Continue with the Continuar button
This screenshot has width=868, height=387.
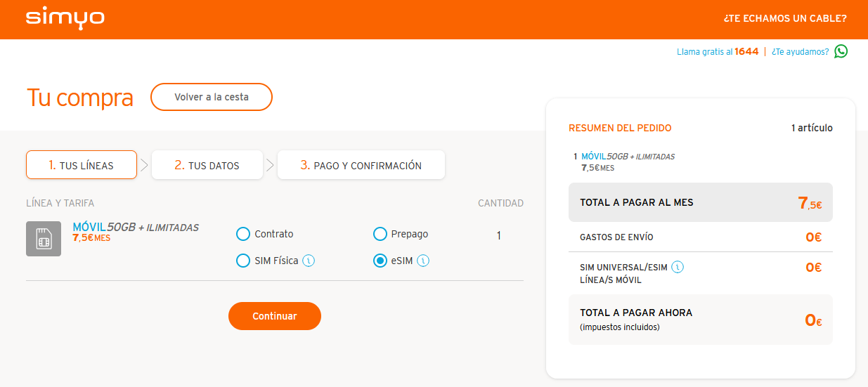[275, 316]
